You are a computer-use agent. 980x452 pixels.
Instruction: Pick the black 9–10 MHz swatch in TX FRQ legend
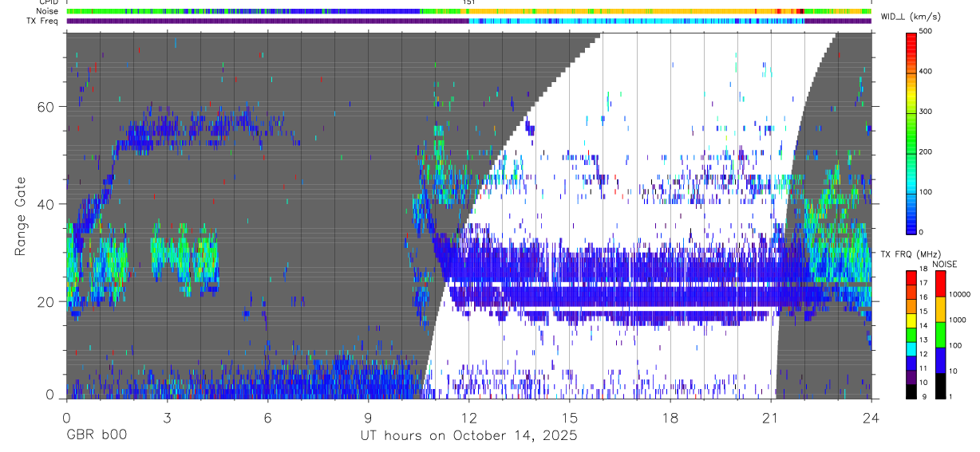tap(911, 391)
